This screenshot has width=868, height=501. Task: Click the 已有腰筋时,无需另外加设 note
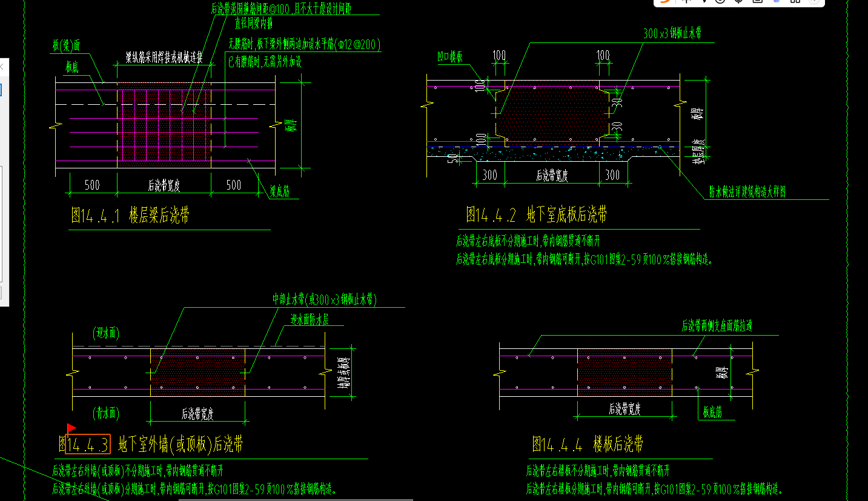[x=265, y=61]
